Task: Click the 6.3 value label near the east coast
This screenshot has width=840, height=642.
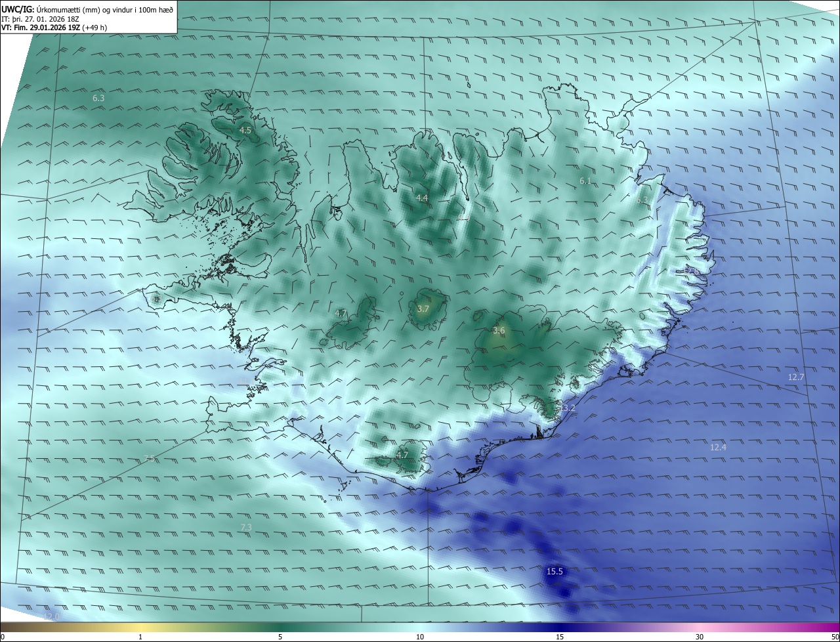Action: (642, 200)
